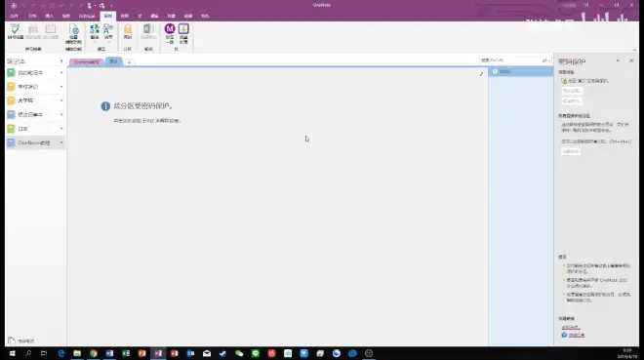Collapse the ribbon with the chevron arrow
Screen dimensions: 644x360
coord(634,50)
